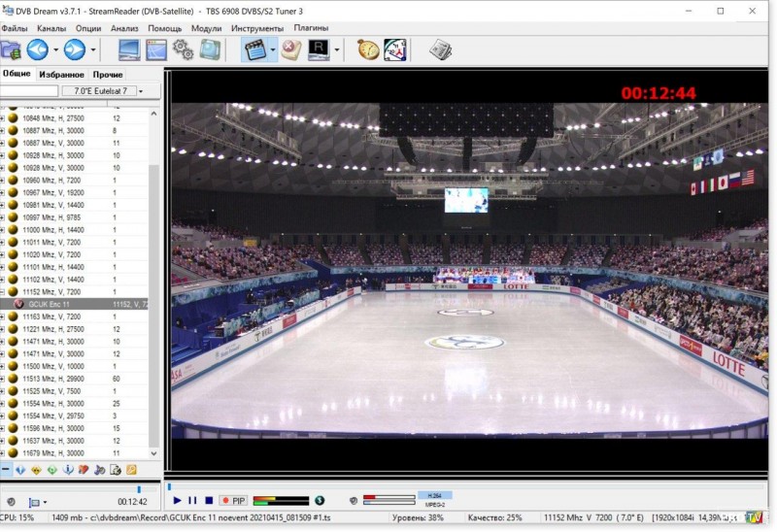Open the 7.0°E Eutelsat 7 satellite dropdown
777x532 pixels.
click(102, 91)
